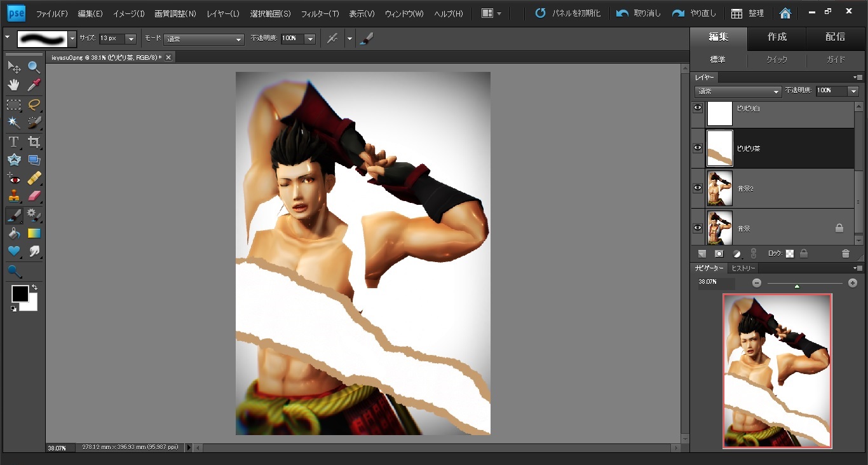
Task: Select the Eraser tool
Action: click(34, 196)
